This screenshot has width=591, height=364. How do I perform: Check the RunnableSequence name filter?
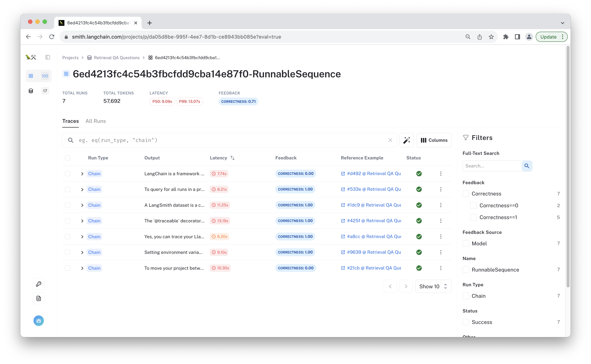(466, 270)
